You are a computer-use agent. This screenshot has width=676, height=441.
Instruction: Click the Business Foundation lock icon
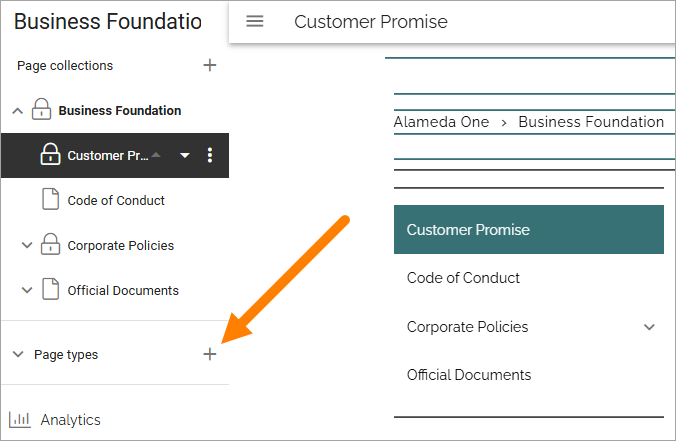[x=41, y=109]
